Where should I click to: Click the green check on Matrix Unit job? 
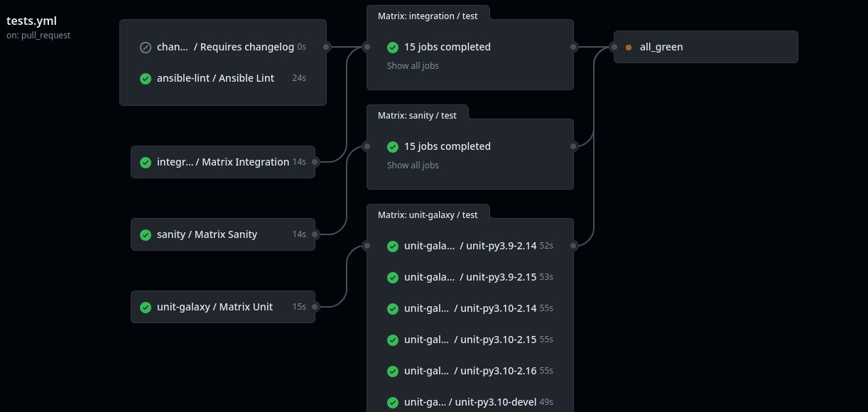click(x=146, y=307)
